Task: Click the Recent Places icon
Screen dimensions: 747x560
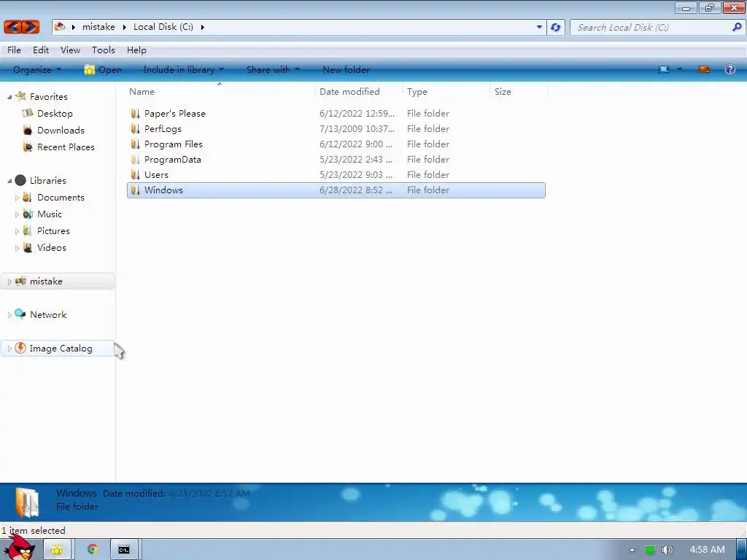Action: [28, 147]
